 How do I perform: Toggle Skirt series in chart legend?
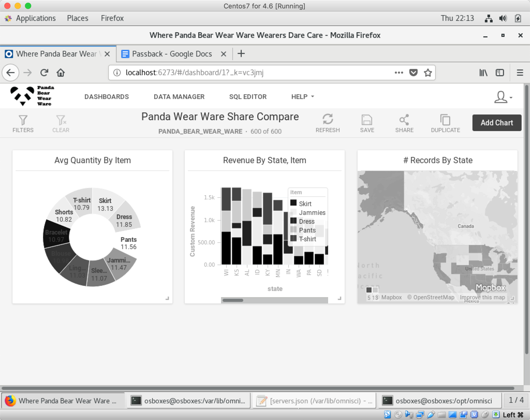click(305, 204)
